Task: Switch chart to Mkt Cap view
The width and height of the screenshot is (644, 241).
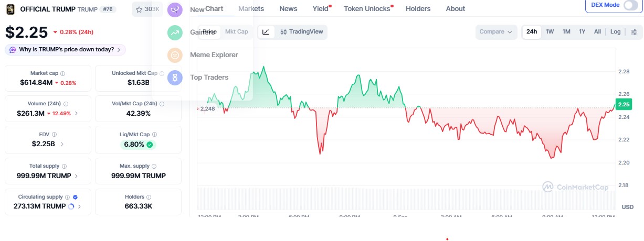Action: coord(236,32)
